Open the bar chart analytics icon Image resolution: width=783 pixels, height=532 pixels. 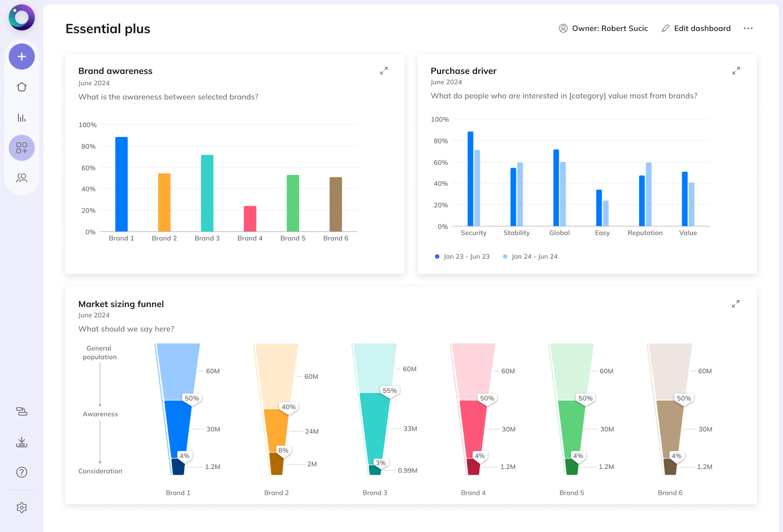click(x=21, y=117)
